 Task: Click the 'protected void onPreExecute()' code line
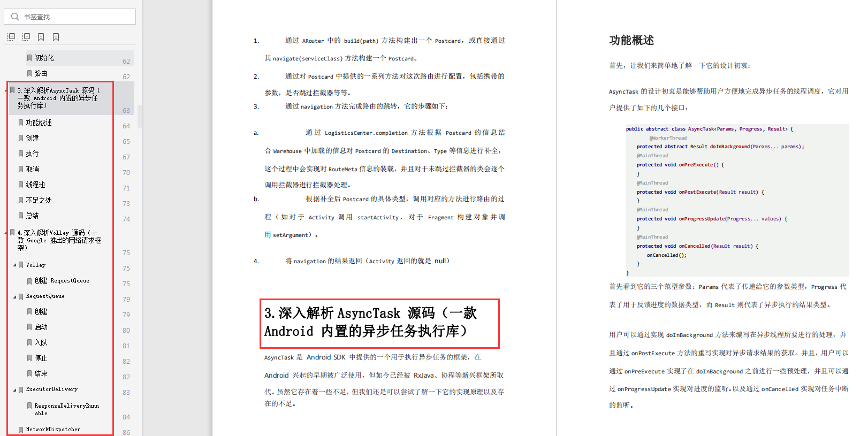coord(680,165)
